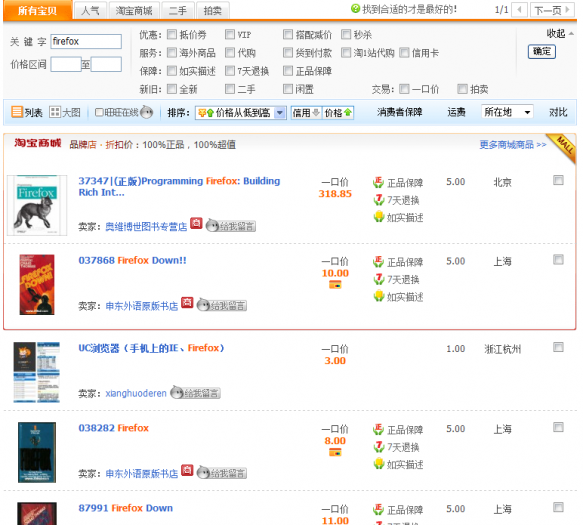Click 正品保障 icon for 037868 Firefox Down!!

(x=378, y=261)
